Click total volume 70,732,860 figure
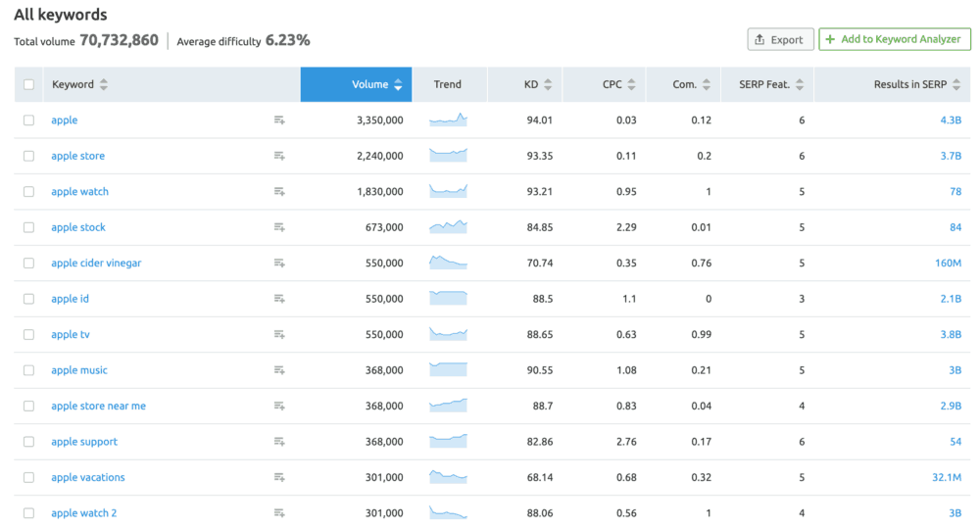The height and width of the screenshot is (528, 980). 119,40
